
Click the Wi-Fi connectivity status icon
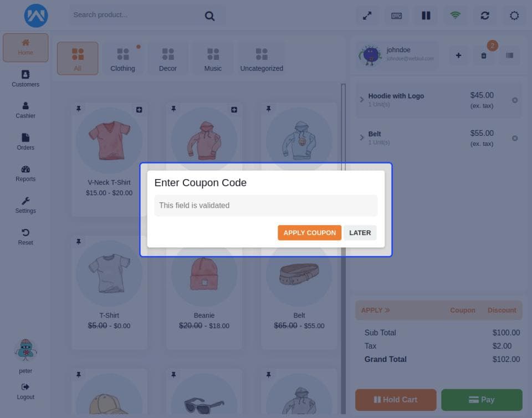(x=456, y=16)
